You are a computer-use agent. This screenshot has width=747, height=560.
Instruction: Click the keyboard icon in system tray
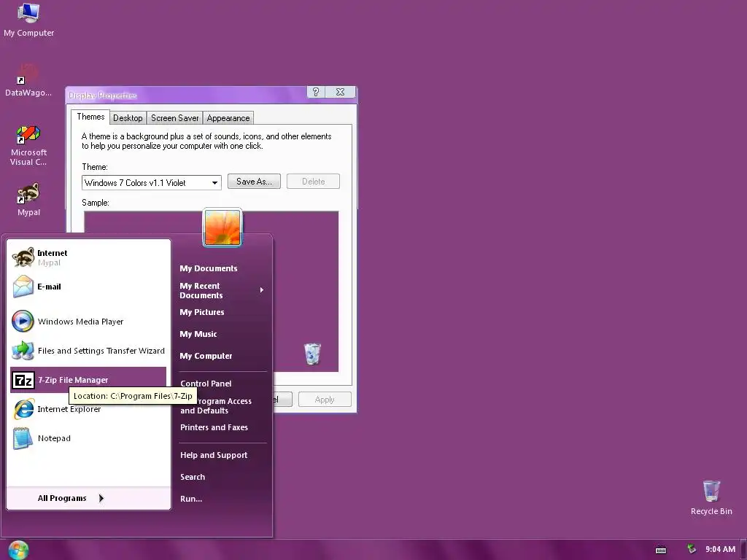[661, 550]
